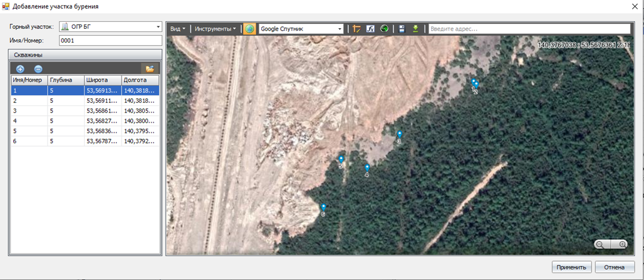644x280 pixels.
Task: Click the green globe icon in toolbar
Action: 385,29
